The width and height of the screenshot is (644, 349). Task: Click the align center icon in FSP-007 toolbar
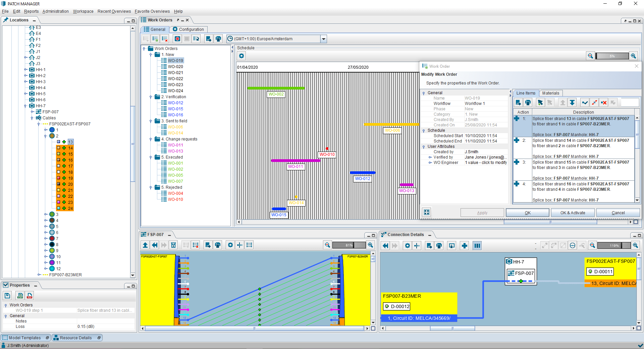(240, 245)
